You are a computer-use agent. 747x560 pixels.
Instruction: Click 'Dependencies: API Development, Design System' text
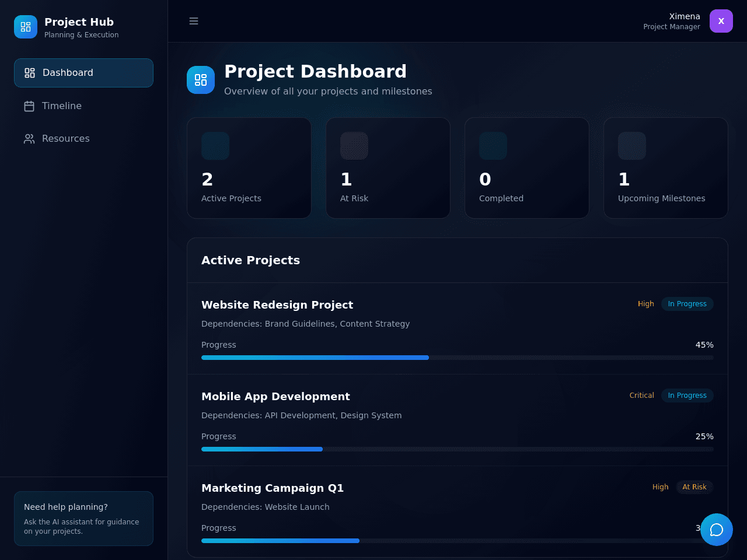coord(301,415)
